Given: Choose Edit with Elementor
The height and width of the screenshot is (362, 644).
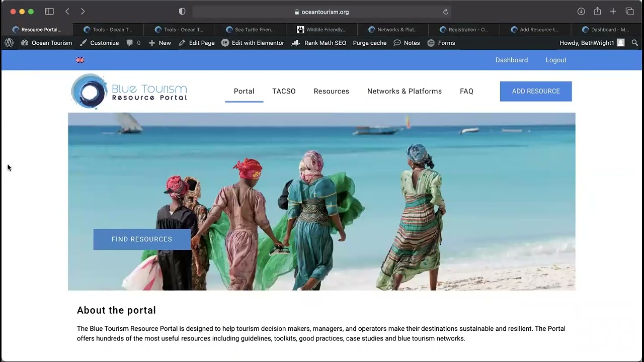Looking at the screenshot, I should [253, 43].
